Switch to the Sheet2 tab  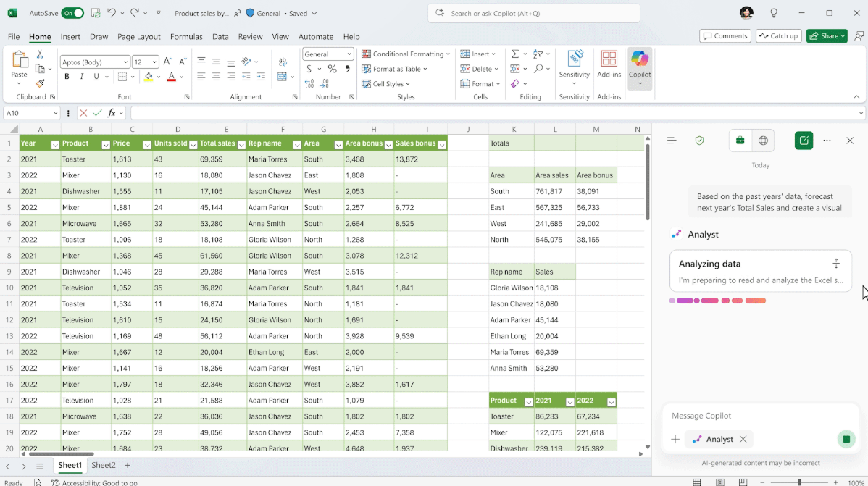coord(103,466)
